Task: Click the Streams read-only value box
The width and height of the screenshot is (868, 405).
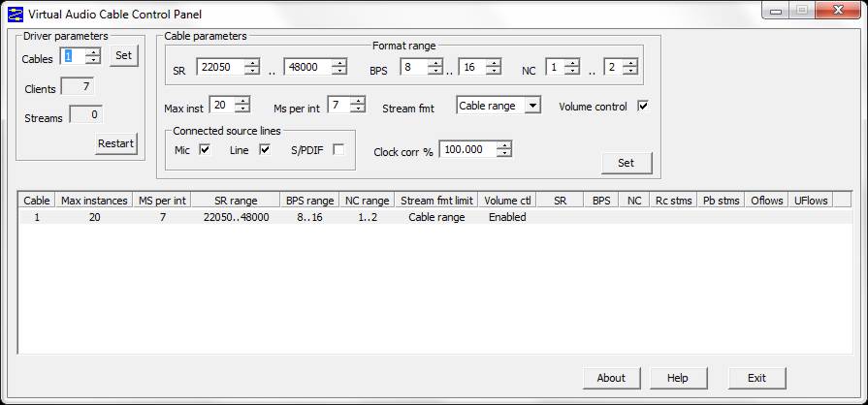Action: point(85,115)
